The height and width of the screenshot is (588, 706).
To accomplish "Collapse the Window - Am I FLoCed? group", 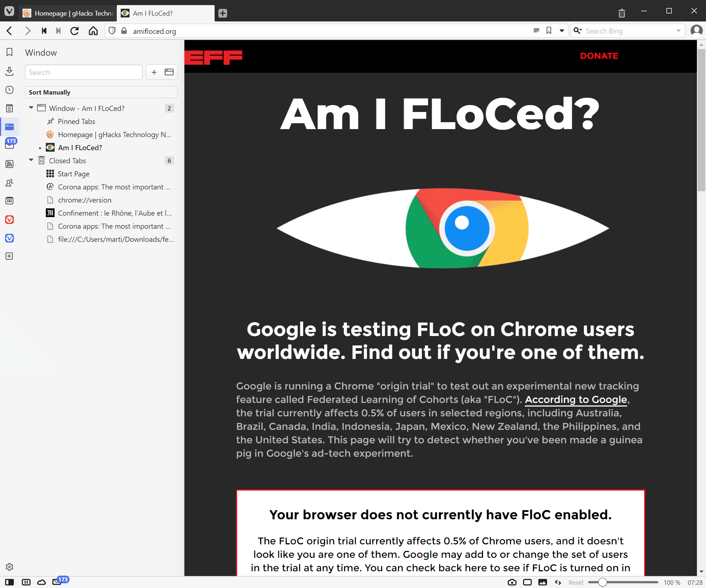I will pos(31,108).
